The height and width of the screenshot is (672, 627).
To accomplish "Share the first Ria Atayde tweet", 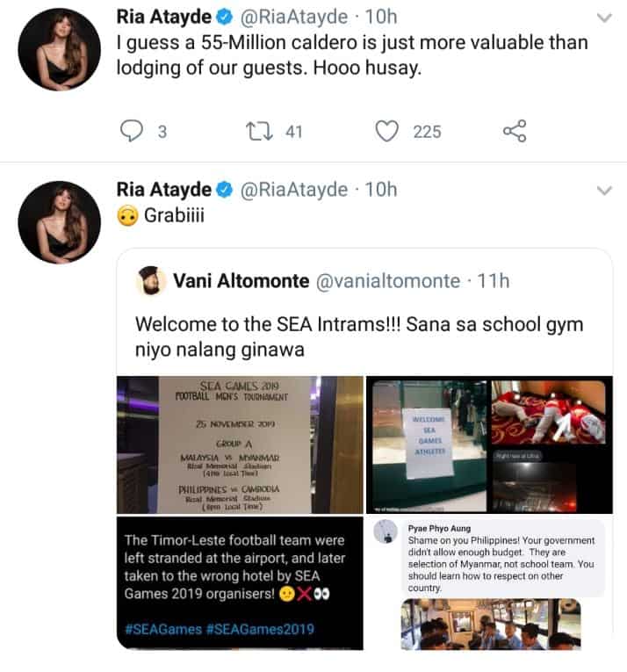I will 515,131.
